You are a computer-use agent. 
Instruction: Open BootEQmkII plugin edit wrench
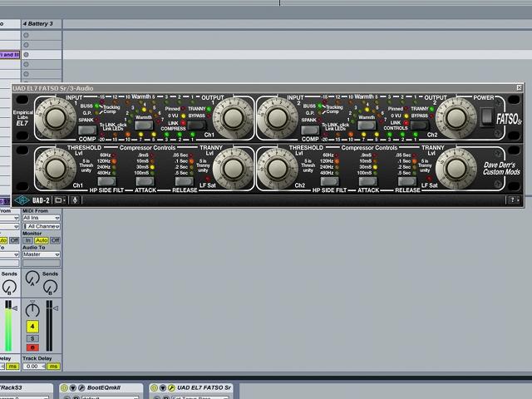[x=81, y=388]
